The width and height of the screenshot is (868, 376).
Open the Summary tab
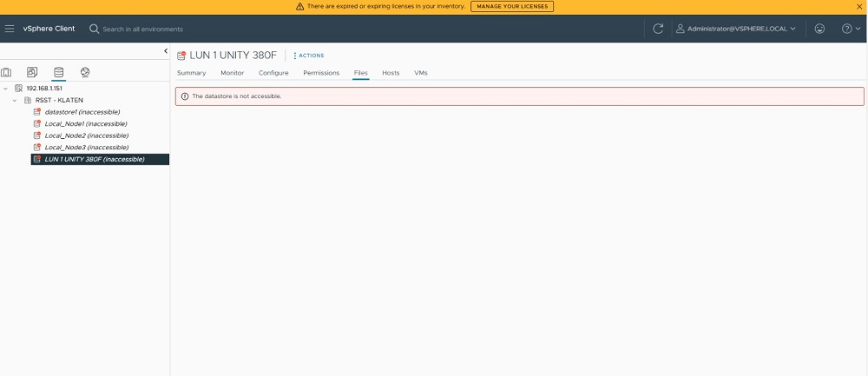191,73
